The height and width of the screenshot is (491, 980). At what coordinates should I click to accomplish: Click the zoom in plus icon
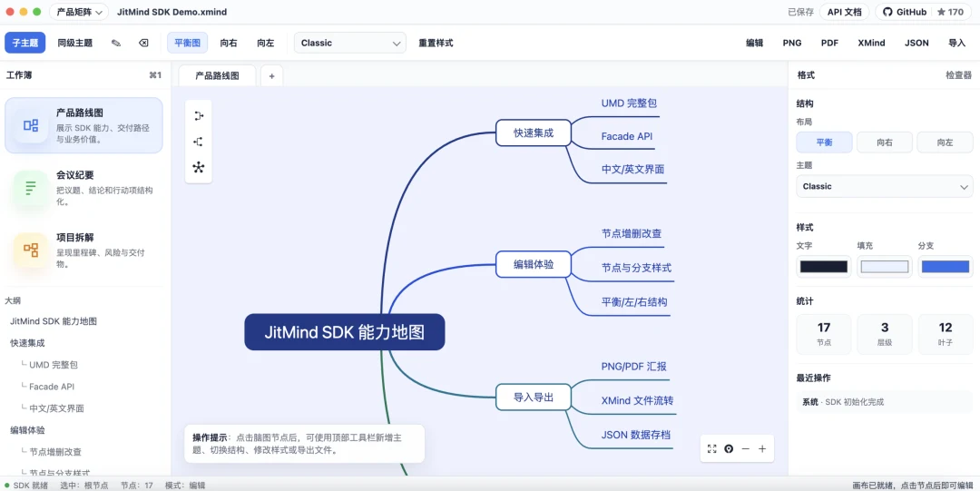tap(762, 448)
